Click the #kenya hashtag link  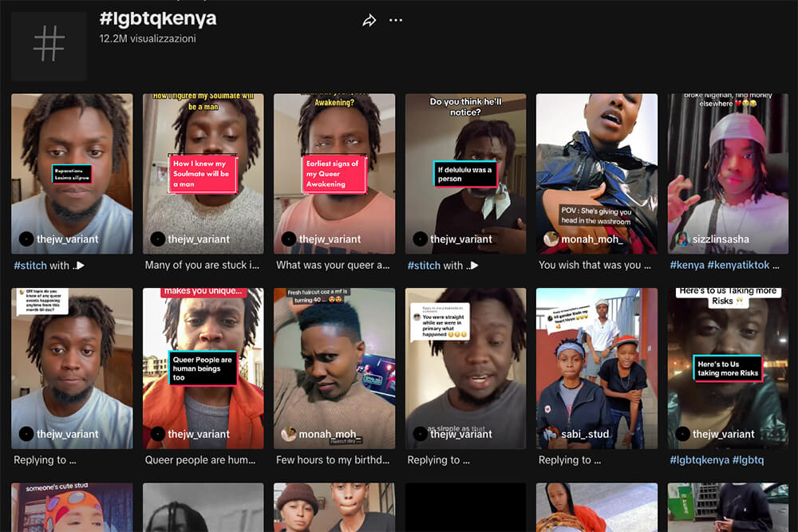[x=687, y=265]
